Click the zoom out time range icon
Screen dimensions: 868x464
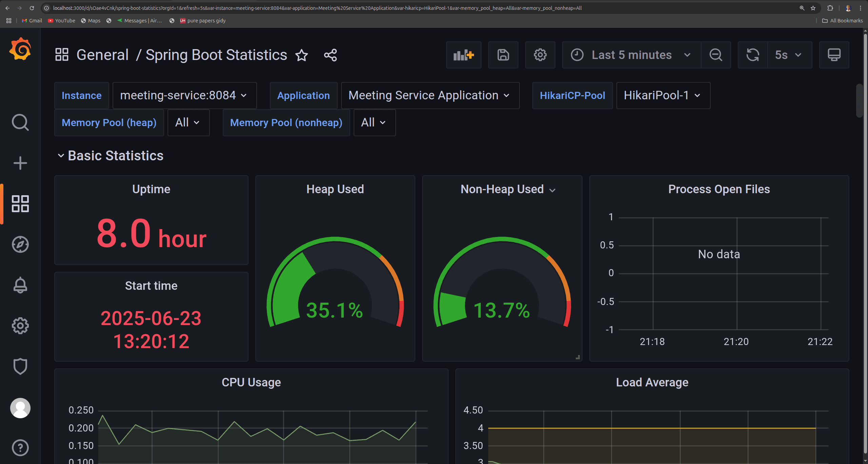716,55
